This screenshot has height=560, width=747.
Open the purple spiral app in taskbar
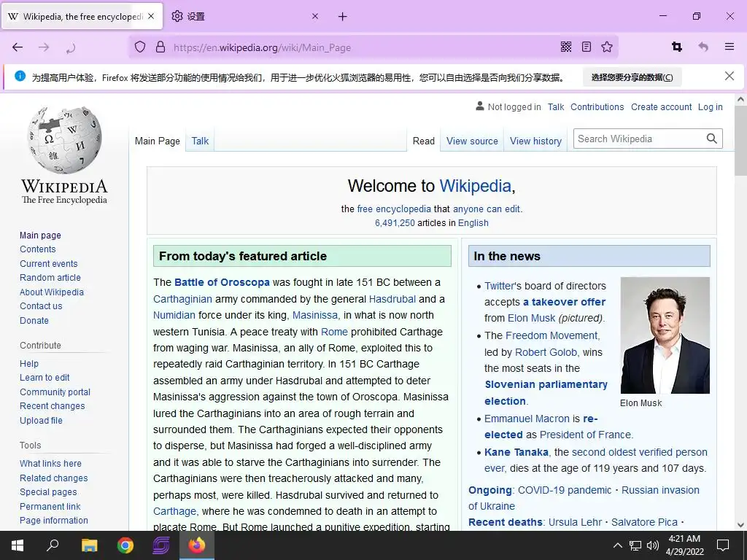click(161, 545)
